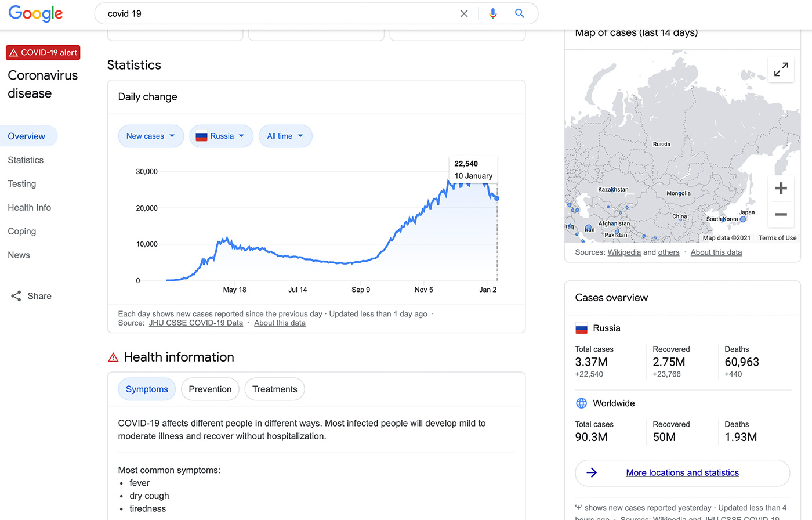Open the JHU CSSE COVID-19 Data link
This screenshot has width=812, height=520.
pyautogui.click(x=195, y=323)
